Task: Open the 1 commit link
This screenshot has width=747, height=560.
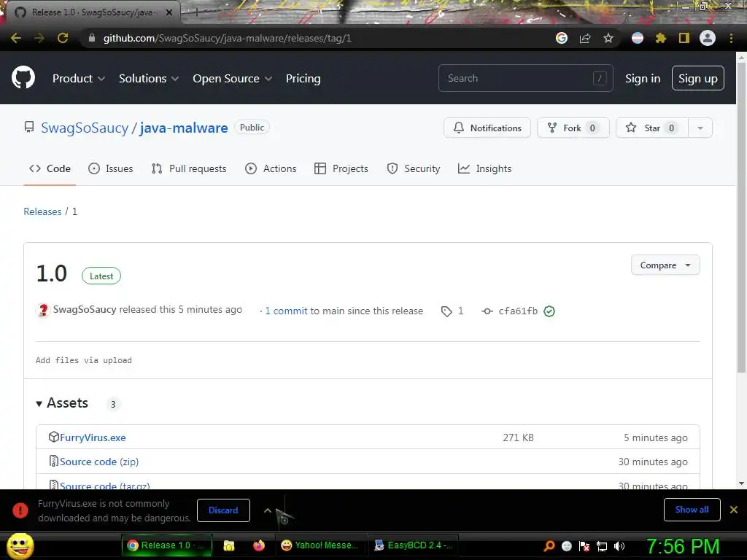Action: pos(286,311)
